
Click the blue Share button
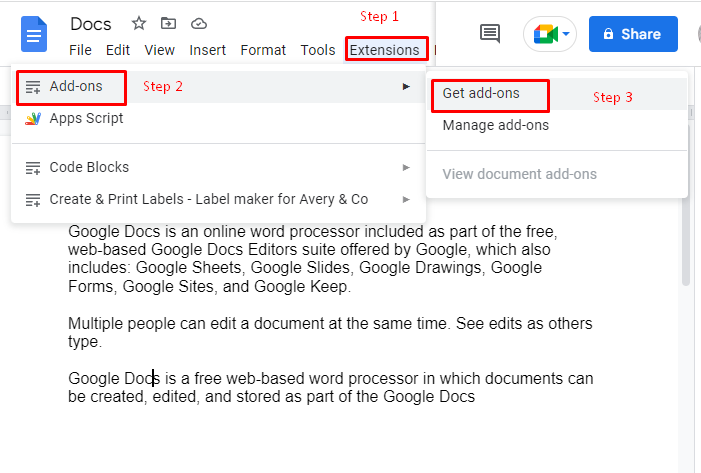coord(633,34)
